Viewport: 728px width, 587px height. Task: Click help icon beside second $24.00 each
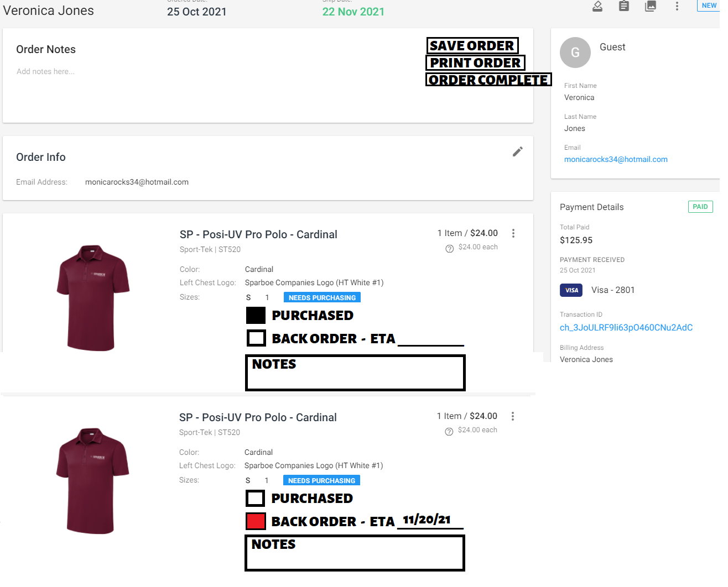449,431
